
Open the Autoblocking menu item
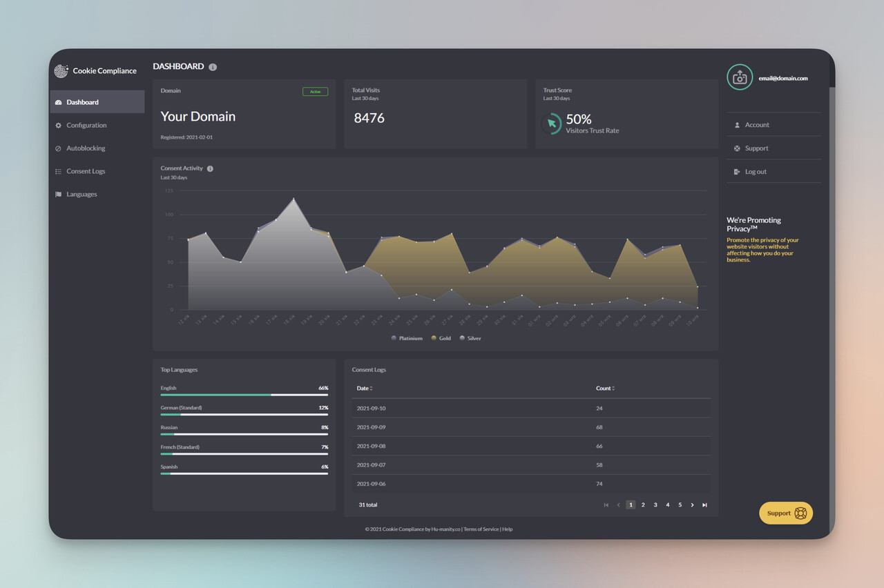(97, 148)
